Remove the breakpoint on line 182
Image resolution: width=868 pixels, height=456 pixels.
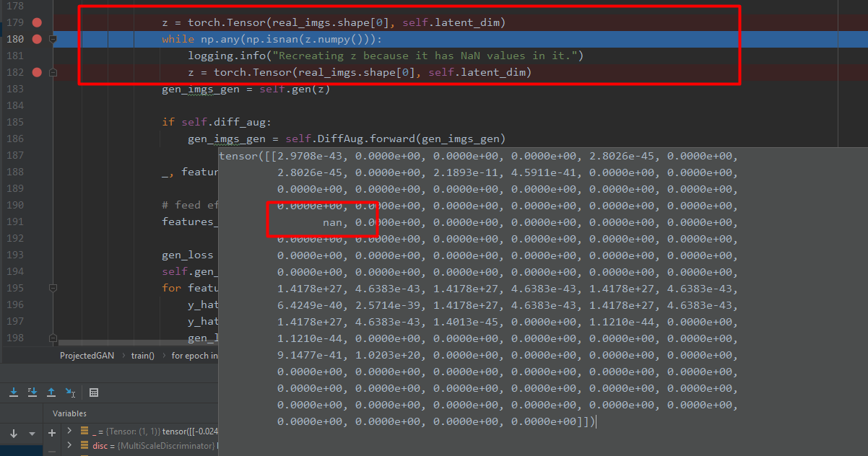pyautogui.click(x=37, y=72)
